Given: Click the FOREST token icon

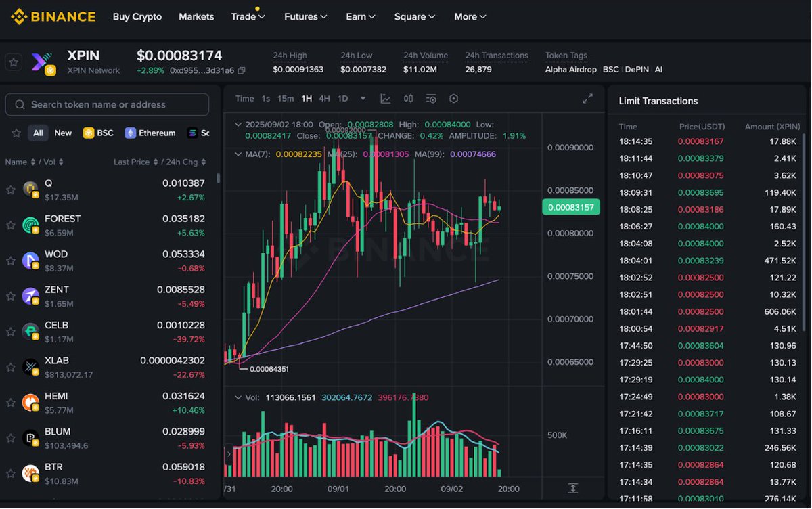Looking at the screenshot, I should [x=30, y=225].
